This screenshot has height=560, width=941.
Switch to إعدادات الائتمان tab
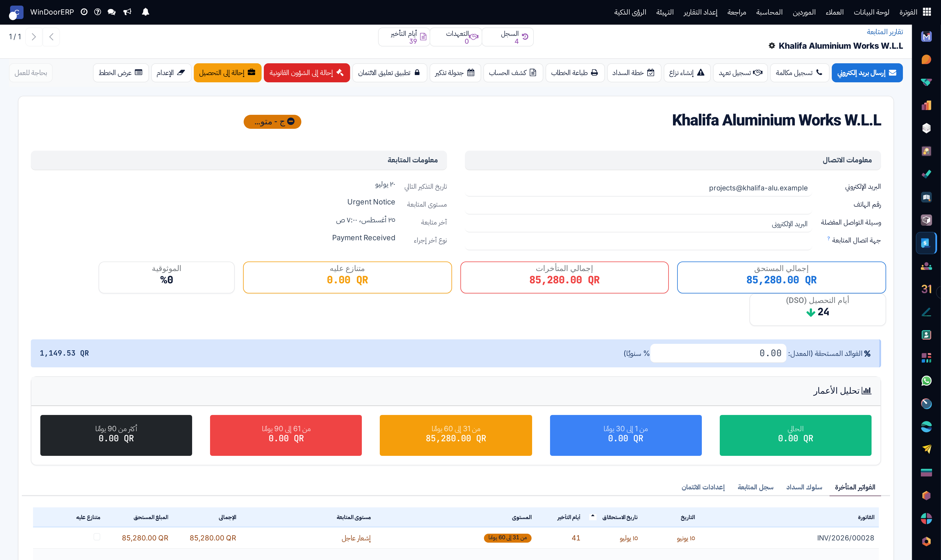(x=703, y=487)
